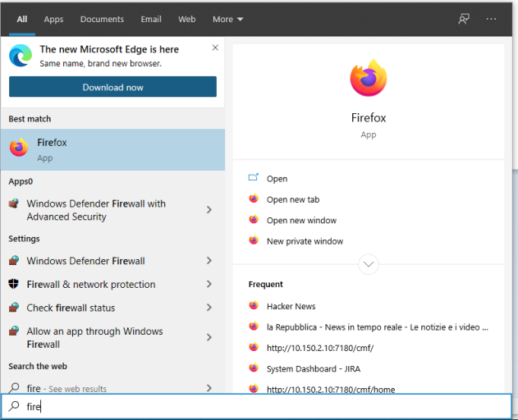Screen dimensions: 518x420
Task: Select New private window action
Action: click(305, 241)
